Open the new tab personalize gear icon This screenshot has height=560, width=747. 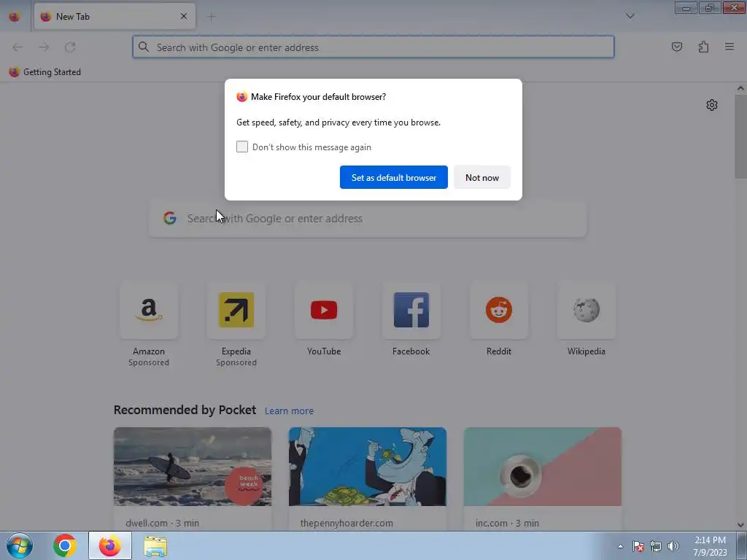[712, 105]
